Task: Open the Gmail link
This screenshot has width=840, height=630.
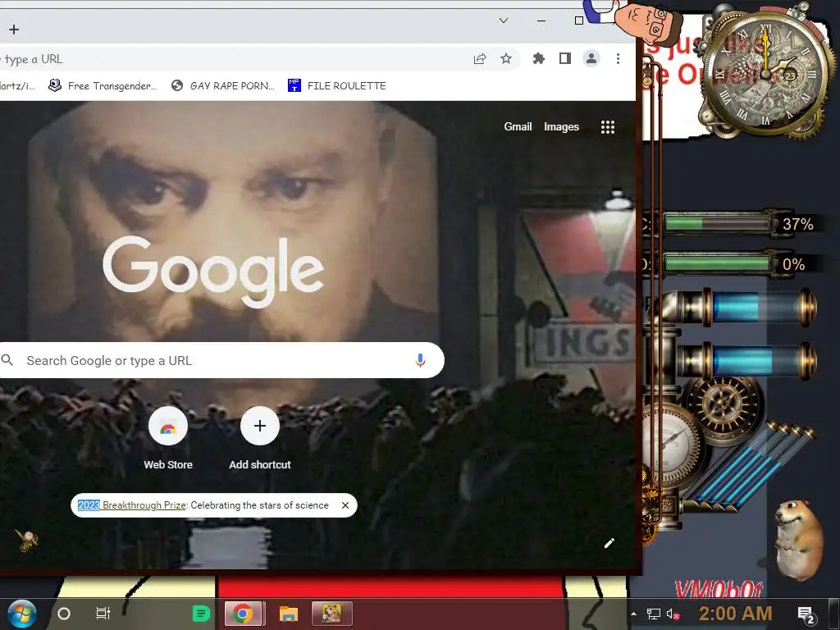Action: pyautogui.click(x=518, y=127)
